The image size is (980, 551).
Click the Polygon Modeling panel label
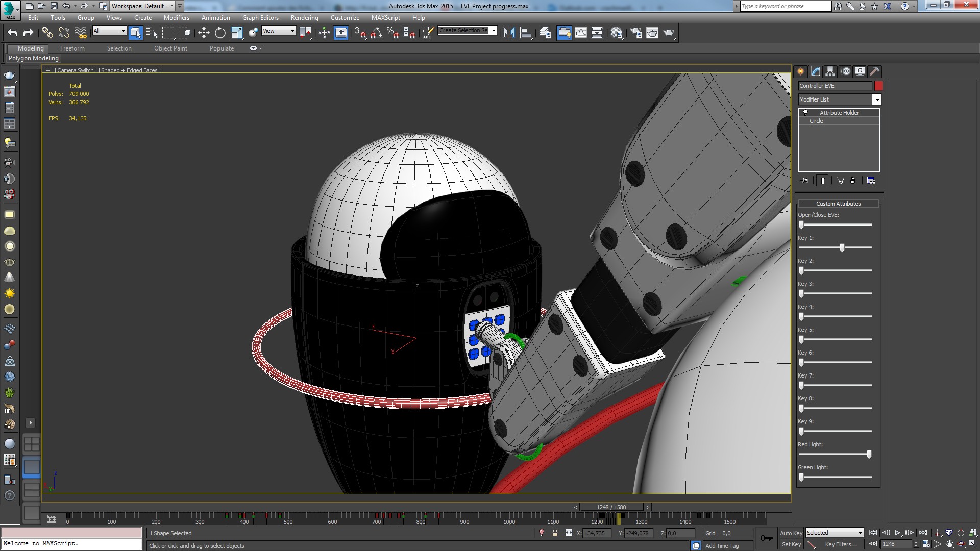coord(34,58)
